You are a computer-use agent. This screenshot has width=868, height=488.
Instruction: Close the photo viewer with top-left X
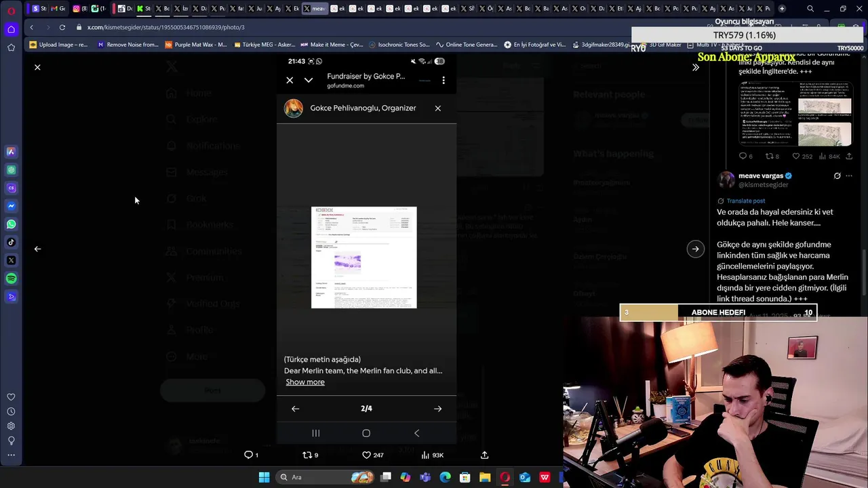[x=37, y=67]
